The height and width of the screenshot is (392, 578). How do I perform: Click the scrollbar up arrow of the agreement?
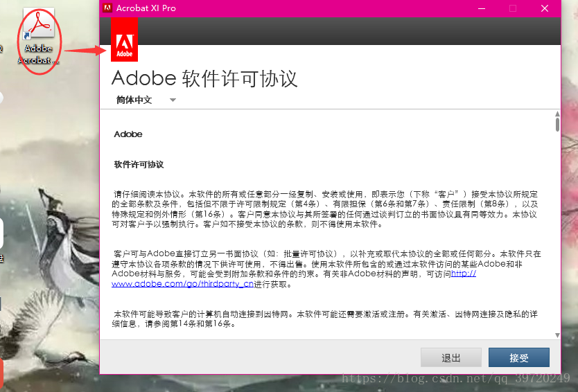557,114
